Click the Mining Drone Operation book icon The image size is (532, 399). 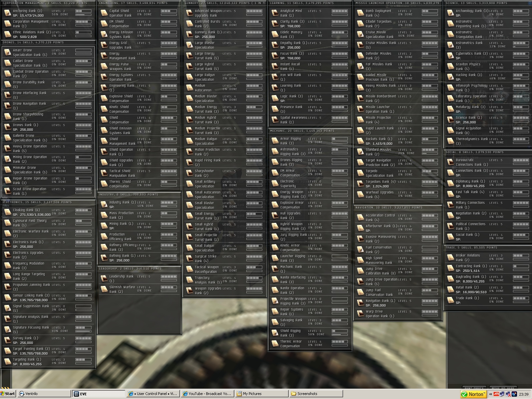click(8, 159)
